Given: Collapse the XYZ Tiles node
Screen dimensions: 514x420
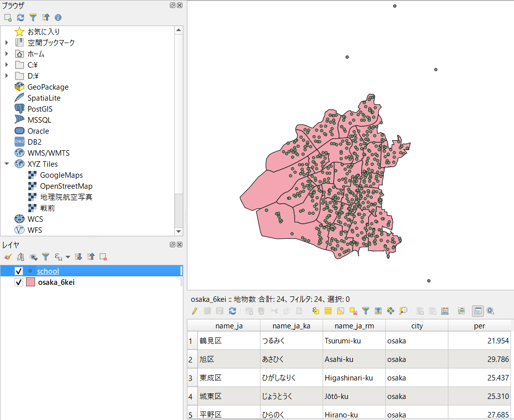Looking at the screenshot, I should click(7, 164).
